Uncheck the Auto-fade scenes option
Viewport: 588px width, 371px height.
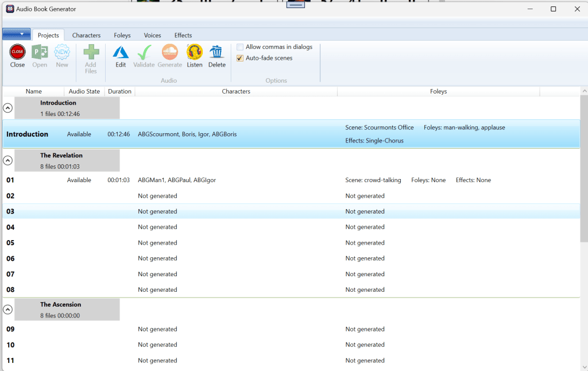click(x=240, y=58)
